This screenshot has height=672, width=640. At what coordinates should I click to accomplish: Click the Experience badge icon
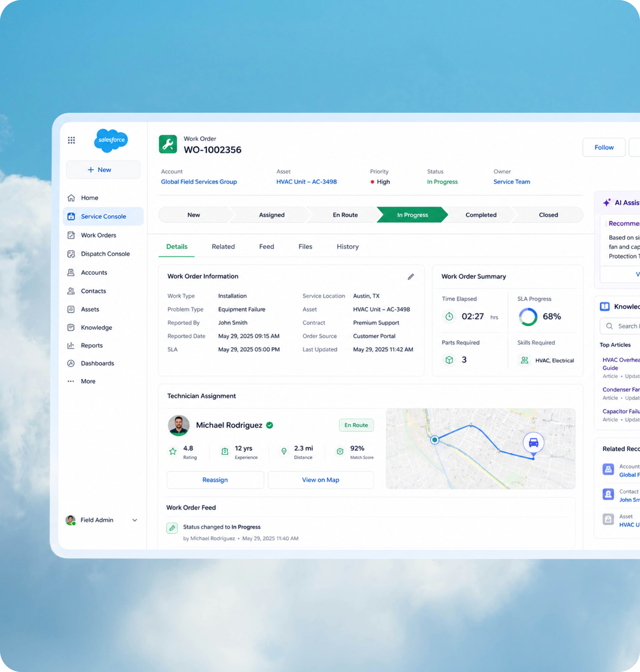(225, 451)
